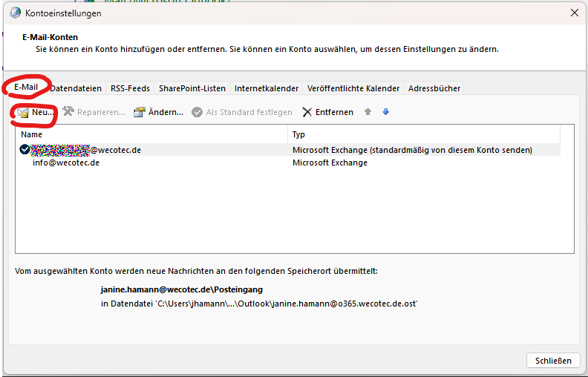Click the Schließen button
The height and width of the screenshot is (377, 588).
pyautogui.click(x=553, y=361)
